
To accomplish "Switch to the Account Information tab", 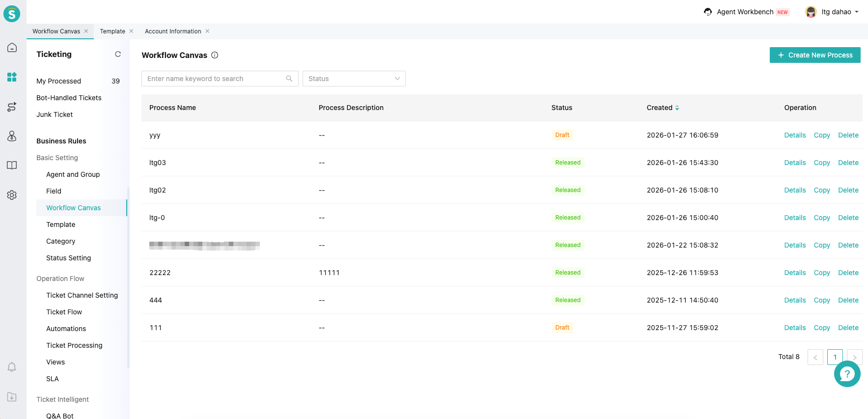I will click(173, 31).
